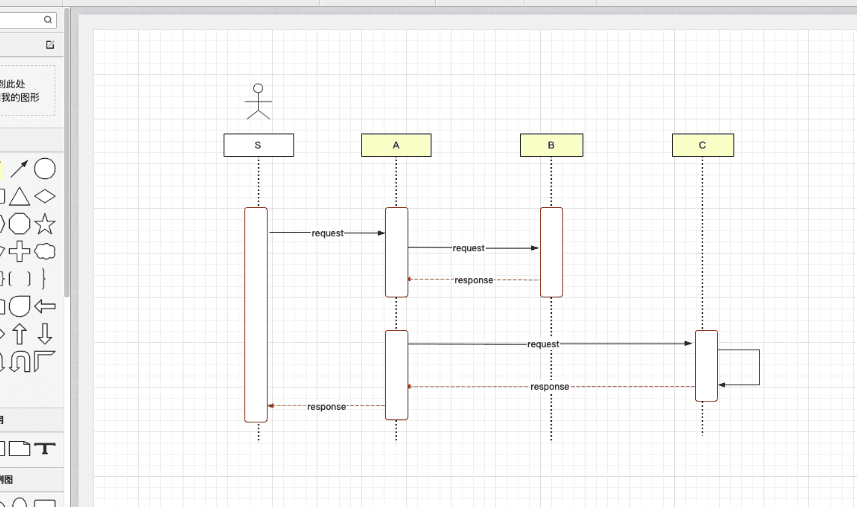Select the cloud shape
Viewport: 857px width, 507px height.
click(x=45, y=251)
